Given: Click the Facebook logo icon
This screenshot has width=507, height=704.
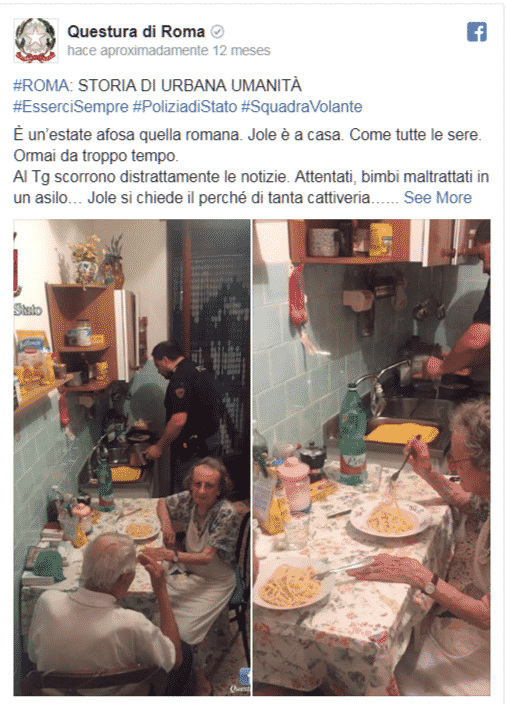Looking at the screenshot, I should tap(476, 32).
